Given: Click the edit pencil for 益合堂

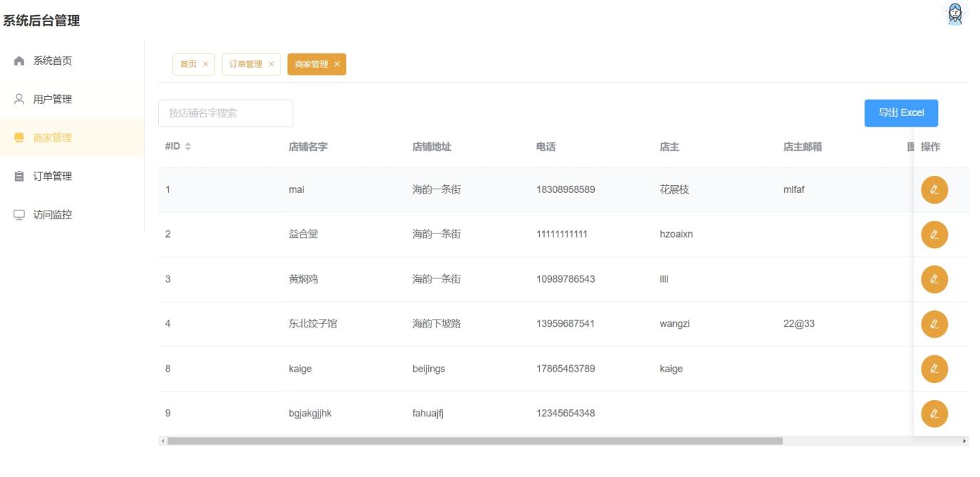Looking at the screenshot, I should [934, 234].
